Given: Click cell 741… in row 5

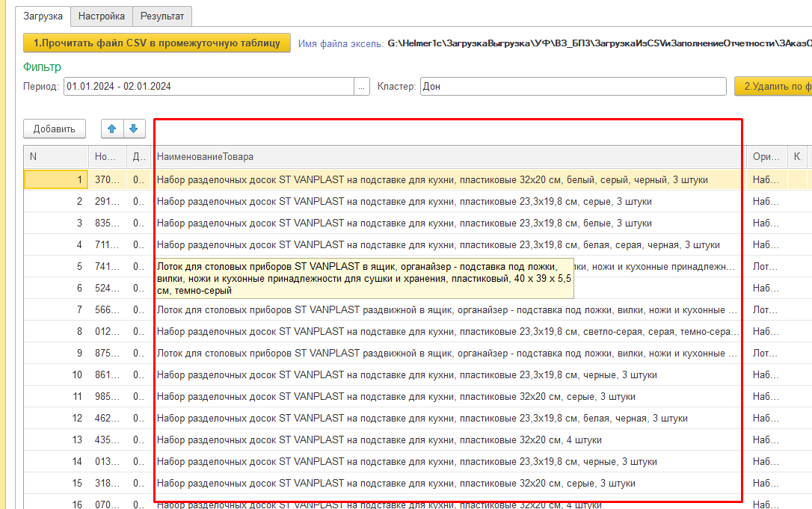Looking at the screenshot, I should pos(108,267).
